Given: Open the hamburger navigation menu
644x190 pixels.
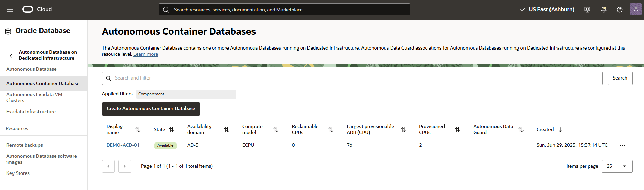Looking at the screenshot, I should [x=10, y=10].
